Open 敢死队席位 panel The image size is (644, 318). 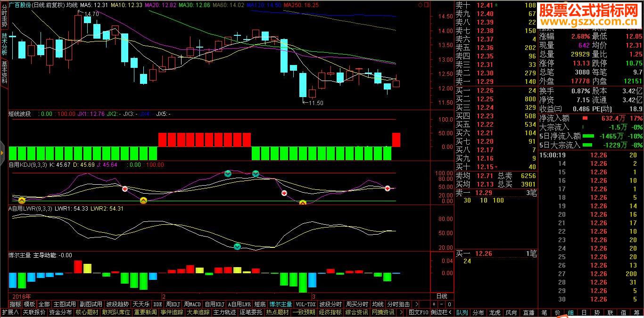[116, 312]
